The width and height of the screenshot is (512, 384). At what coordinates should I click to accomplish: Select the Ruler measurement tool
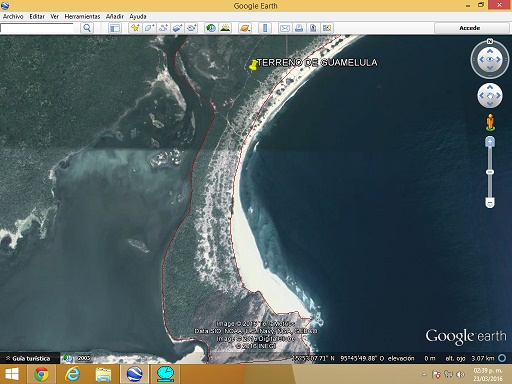click(265, 28)
